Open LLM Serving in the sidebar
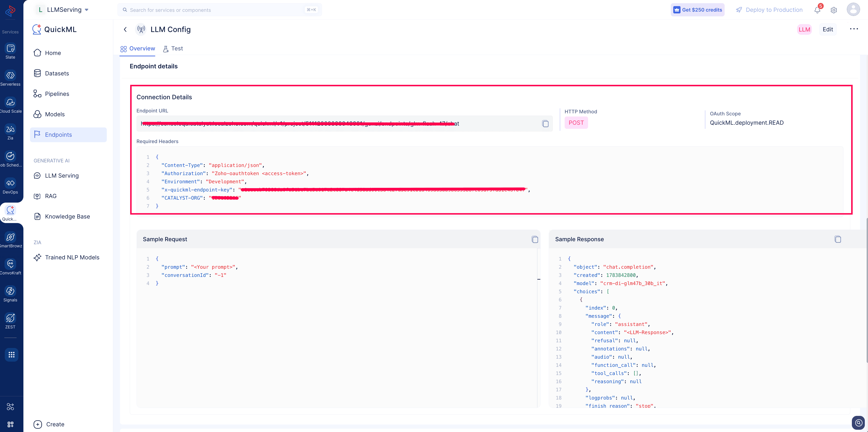The image size is (868, 432). click(x=68, y=176)
